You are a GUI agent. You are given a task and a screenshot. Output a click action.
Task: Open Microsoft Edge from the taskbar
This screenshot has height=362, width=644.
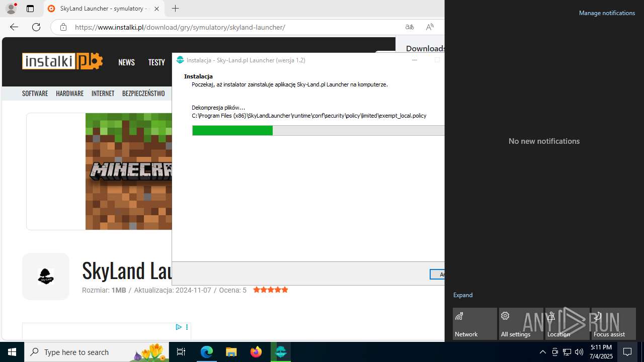207,352
